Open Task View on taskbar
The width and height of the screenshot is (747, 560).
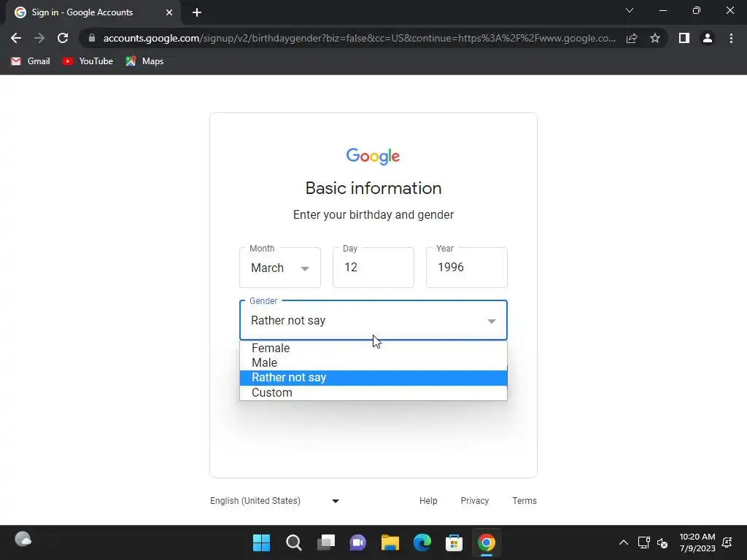pos(326,542)
